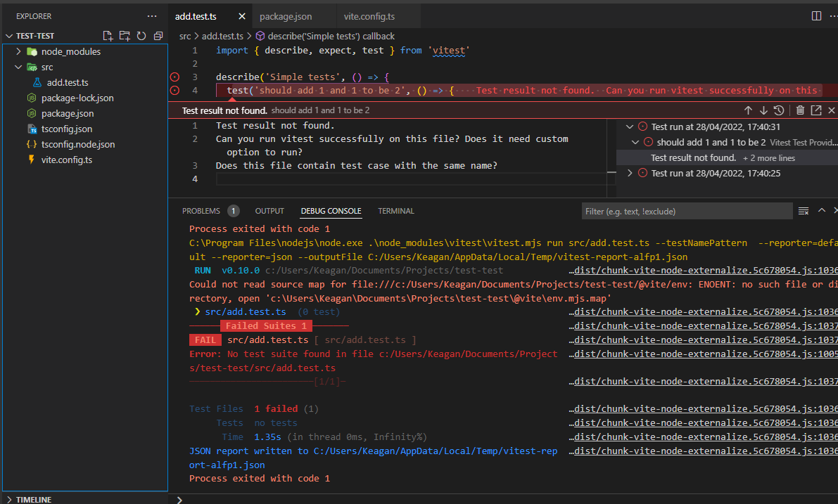Screen dimensions: 838x504
Task: Open source link beside JSON report line
Action: click(703, 451)
